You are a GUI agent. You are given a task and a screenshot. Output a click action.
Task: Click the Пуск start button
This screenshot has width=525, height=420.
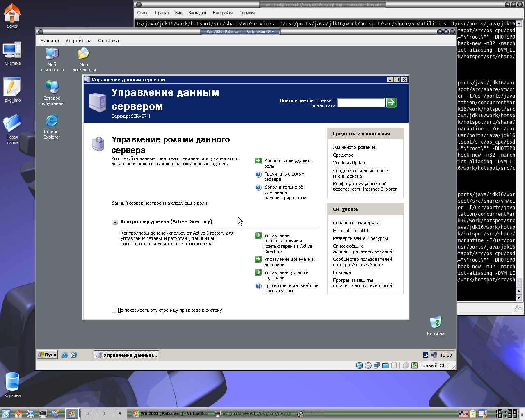[47, 355]
